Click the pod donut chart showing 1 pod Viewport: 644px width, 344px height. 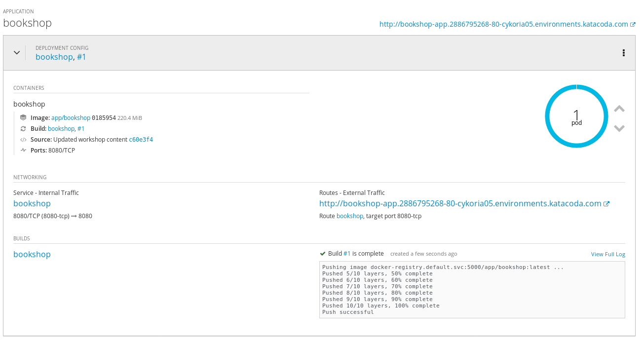[576, 116]
